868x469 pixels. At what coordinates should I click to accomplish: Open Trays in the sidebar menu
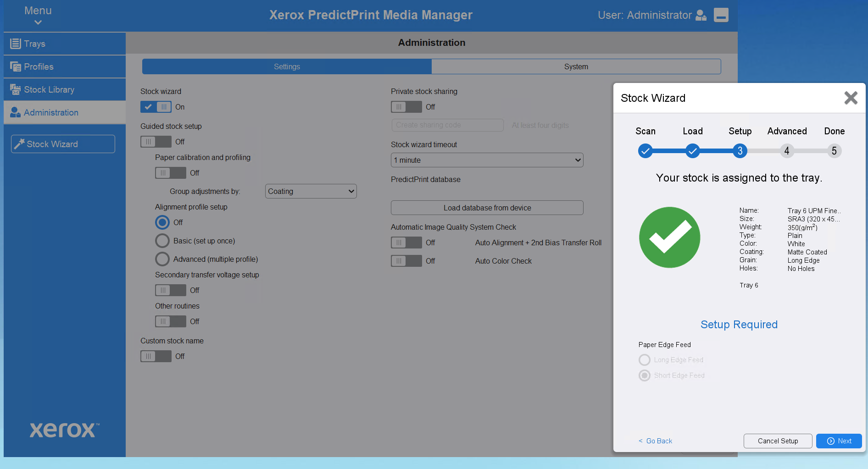pos(65,44)
